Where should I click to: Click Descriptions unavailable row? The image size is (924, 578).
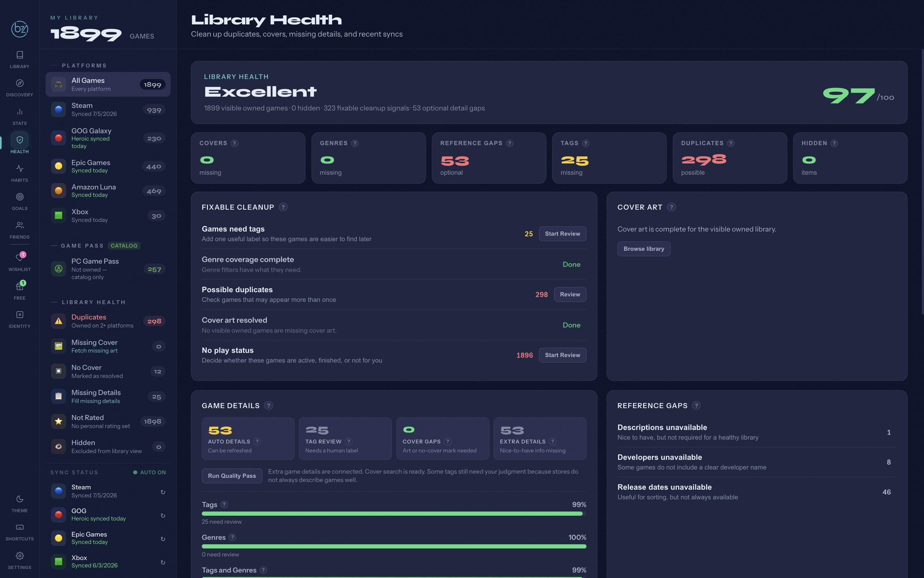click(x=757, y=432)
